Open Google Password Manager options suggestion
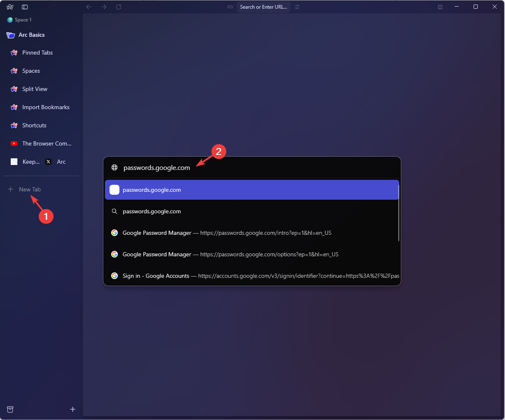 coord(252,254)
